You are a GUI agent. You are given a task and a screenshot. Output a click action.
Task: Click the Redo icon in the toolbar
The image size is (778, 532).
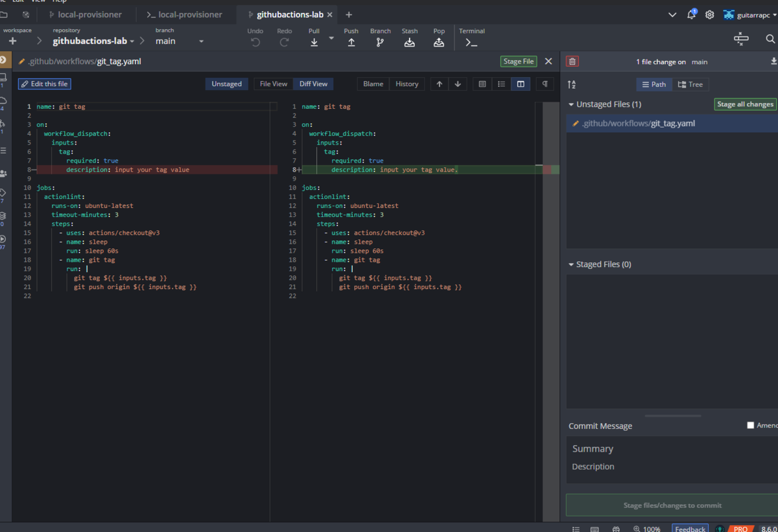284,42
